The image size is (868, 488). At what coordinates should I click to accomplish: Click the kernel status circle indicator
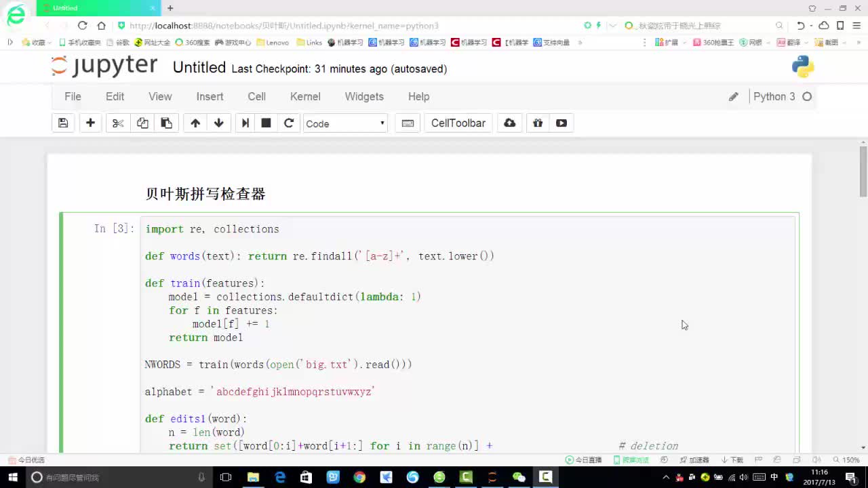click(807, 97)
